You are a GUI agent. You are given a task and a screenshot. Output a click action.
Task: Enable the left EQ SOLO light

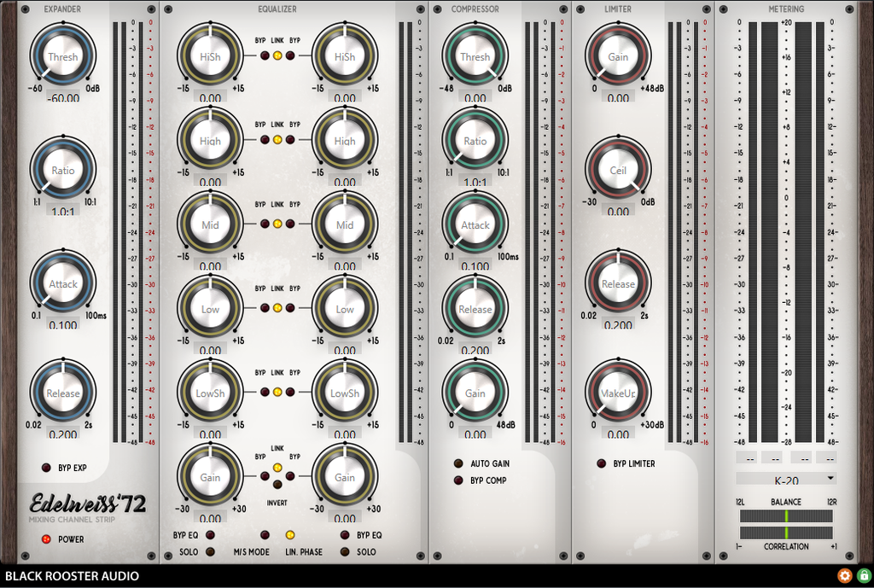(210, 552)
